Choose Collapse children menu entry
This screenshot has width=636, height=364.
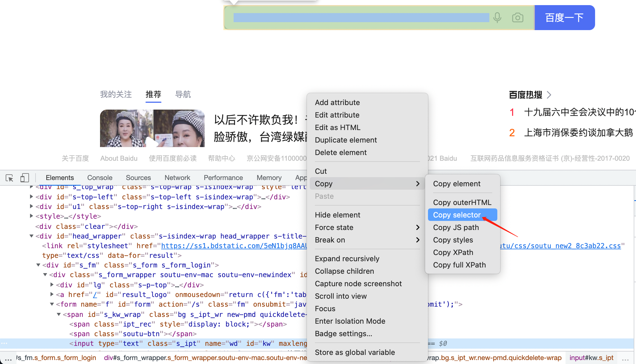coord(367,271)
